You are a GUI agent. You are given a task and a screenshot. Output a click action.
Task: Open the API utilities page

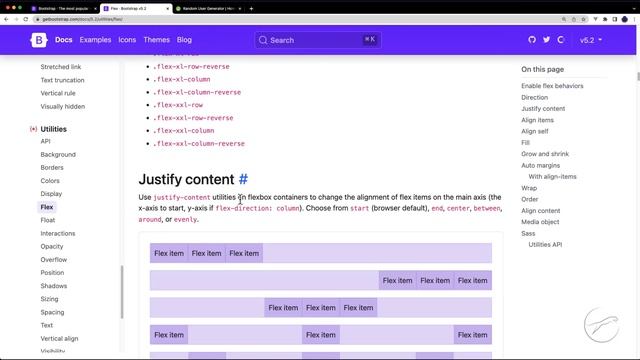pyautogui.click(x=45, y=141)
